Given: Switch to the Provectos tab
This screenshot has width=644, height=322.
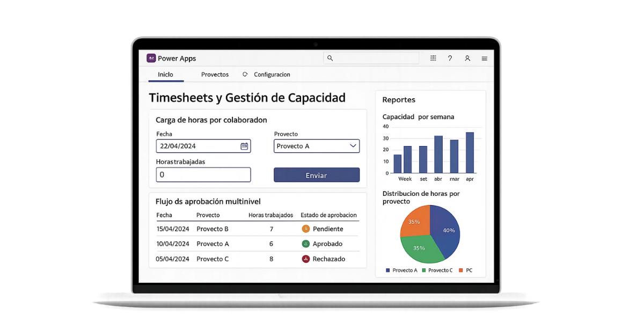Looking at the screenshot, I should click(215, 75).
